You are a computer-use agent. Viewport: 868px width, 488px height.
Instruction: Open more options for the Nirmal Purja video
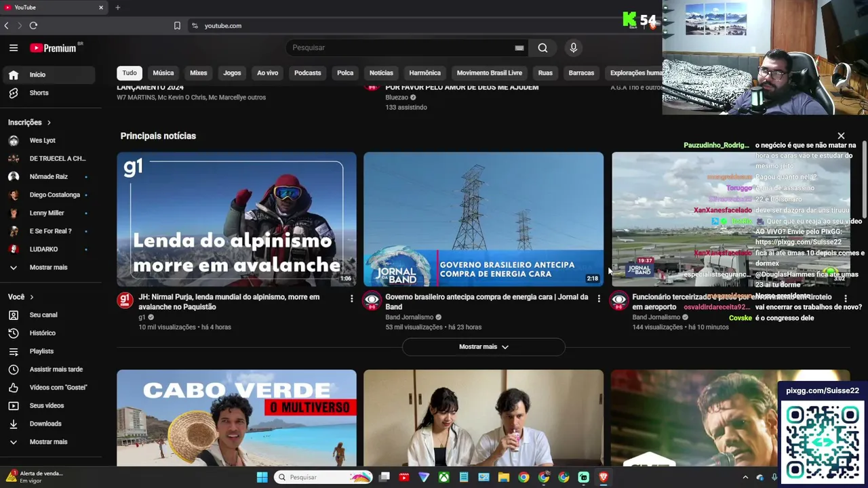(351, 298)
